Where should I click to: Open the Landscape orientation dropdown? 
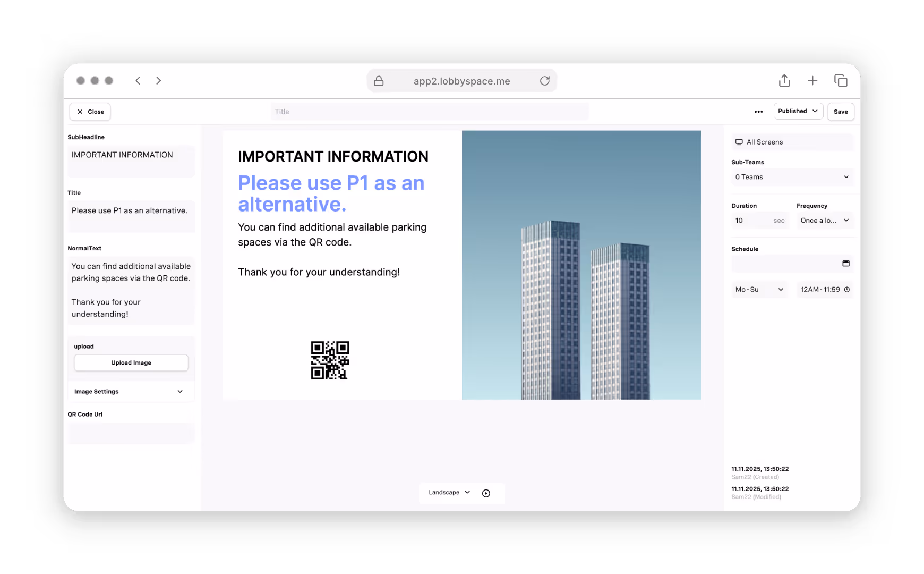pos(449,493)
